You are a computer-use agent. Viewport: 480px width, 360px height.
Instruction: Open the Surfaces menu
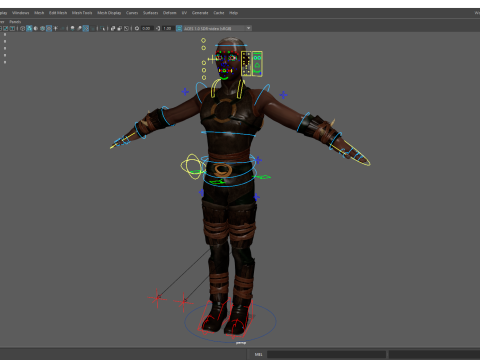[151, 13]
